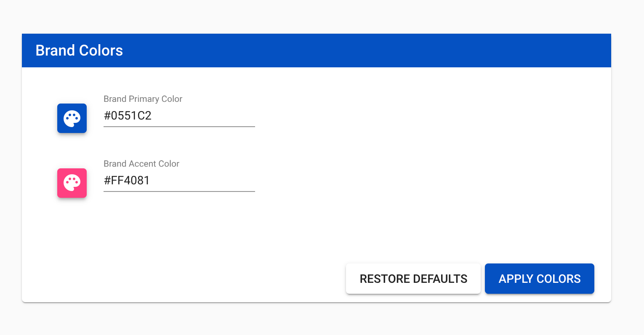Click the Brand Accent Color label
The height and width of the screenshot is (335, 644).
(x=141, y=164)
